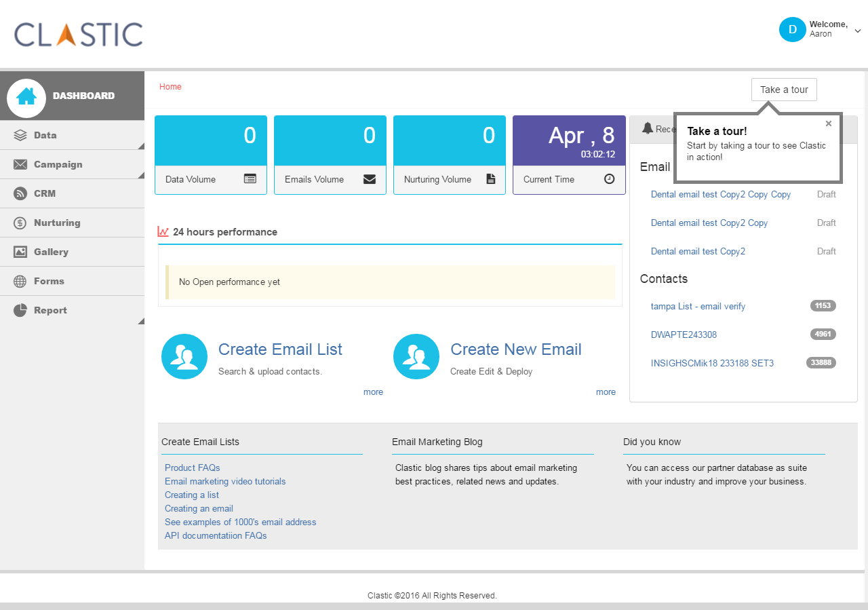Click the Gallery picture icon in sidebar
Viewport: 868px width, 610px height.
[x=20, y=252]
